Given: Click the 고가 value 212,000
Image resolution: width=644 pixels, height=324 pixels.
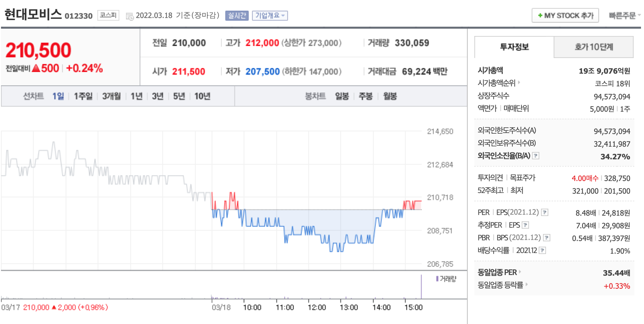Looking at the screenshot, I should pyautogui.click(x=262, y=43).
